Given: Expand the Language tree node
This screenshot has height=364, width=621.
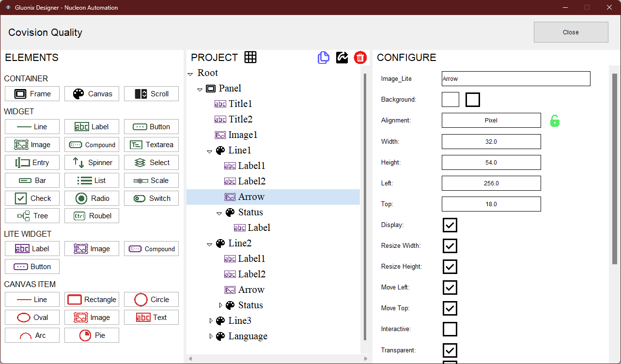Looking at the screenshot, I should coord(211,336).
